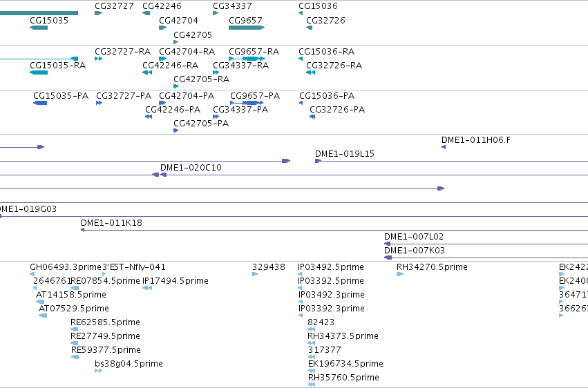Viewport: 588px width, 388px height.
Task: Click the CG32727 gene label
Action: (114, 6)
